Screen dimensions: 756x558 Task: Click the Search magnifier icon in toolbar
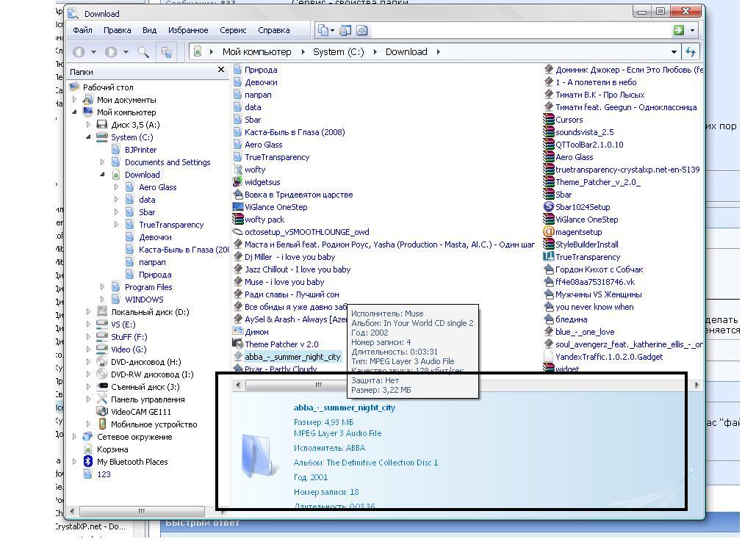click(x=143, y=52)
